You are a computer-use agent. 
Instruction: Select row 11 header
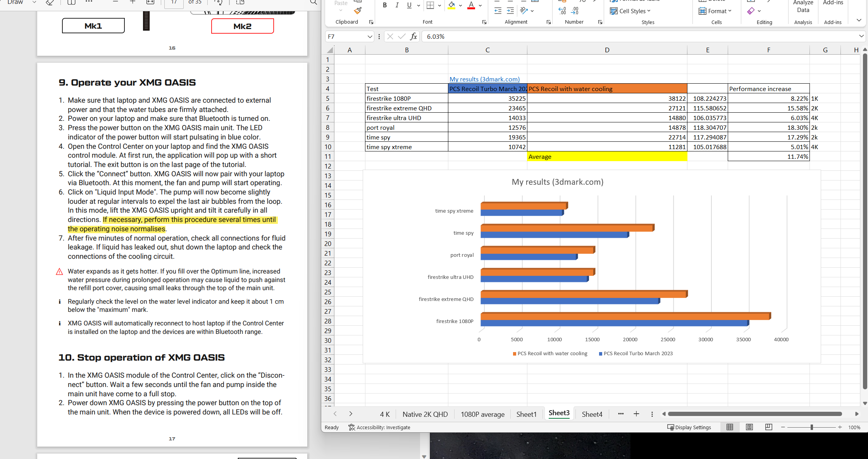pos(328,156)
